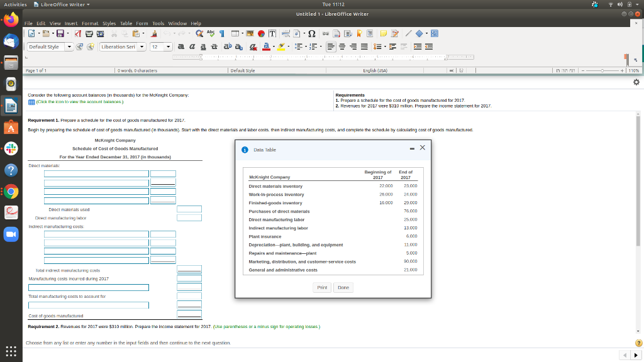Open the font color dropdown arrow
The width and height of the screenshot is (644, 362).
click(x=274, y=45)
